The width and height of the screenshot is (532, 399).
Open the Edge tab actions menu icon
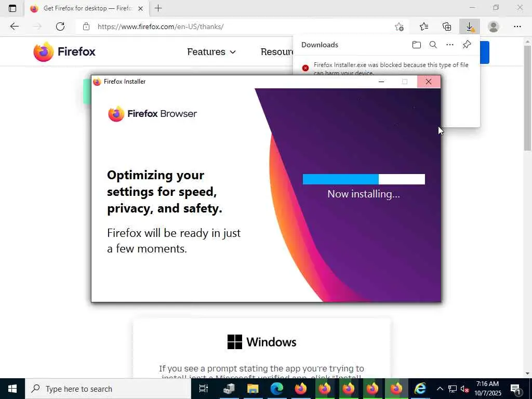pos(12,8)
